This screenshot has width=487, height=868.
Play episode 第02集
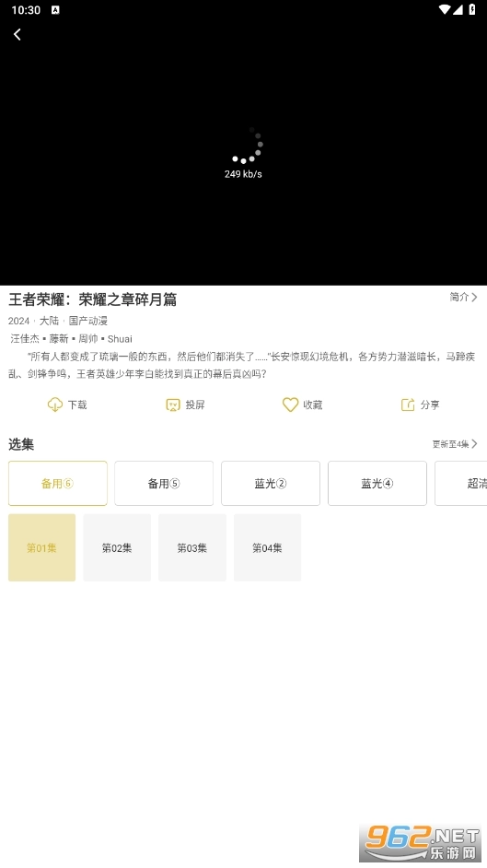coord(117,547)
